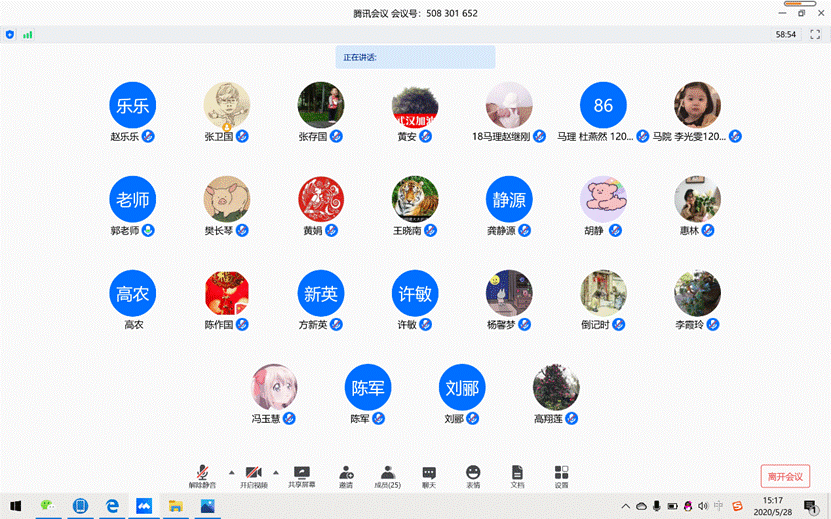Viewport: 831px width, 519px height.
Task: Toggle fullscreen icon next to timer
Action: tap(812, 34)
